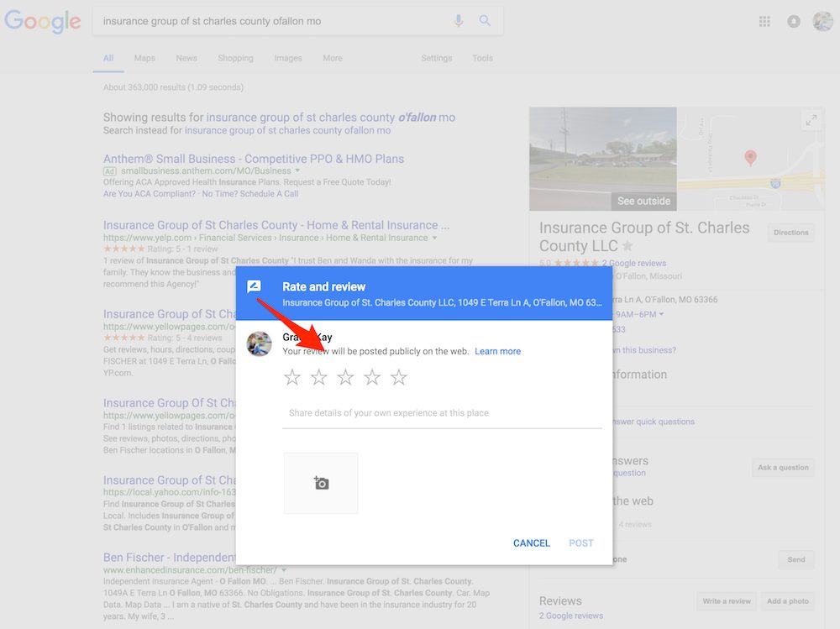Click the Directions button
Image resolution: width=840 pixels, height=629 pixels.
[x=790, y=233]
